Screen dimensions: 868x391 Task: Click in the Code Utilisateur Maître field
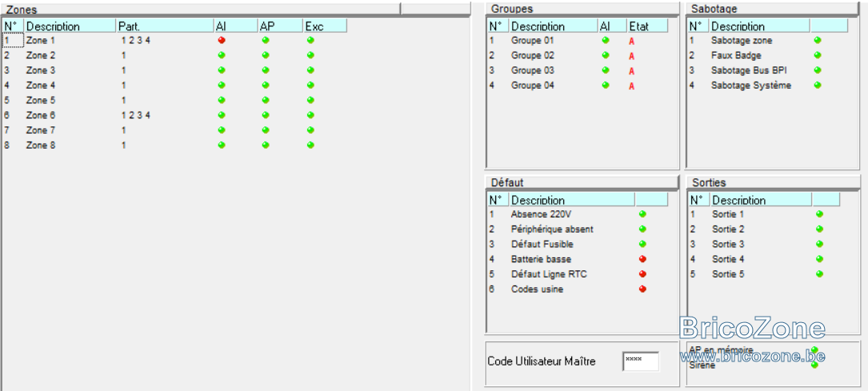[641, 361]
